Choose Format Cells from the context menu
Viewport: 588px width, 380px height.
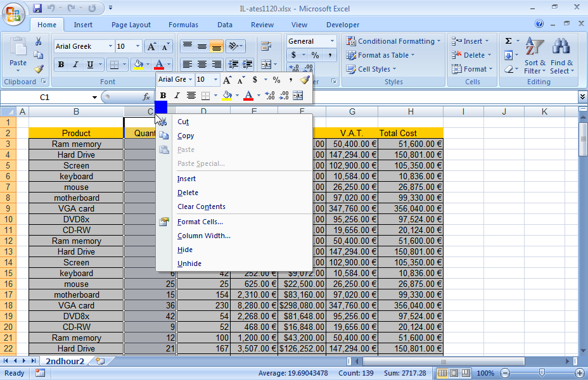pos(201,221)
